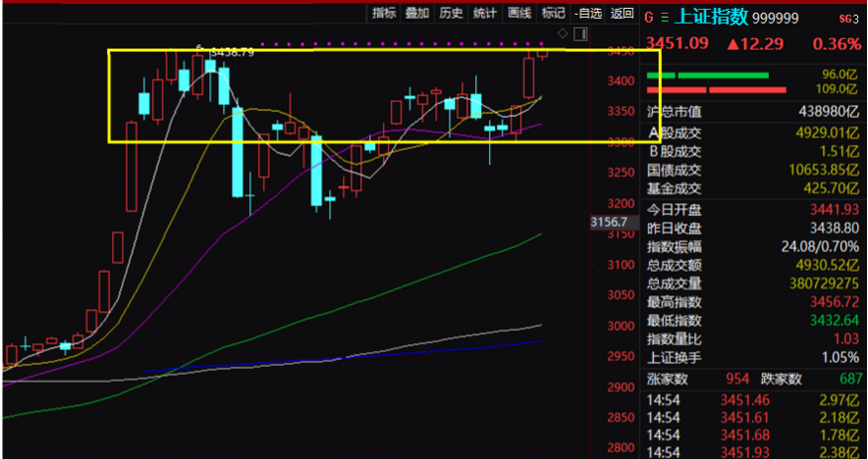This screenshot has width=868, height=459.
Task: Open the 标记 mark menu
Action: pyautogui.click(x=553, y=13)
